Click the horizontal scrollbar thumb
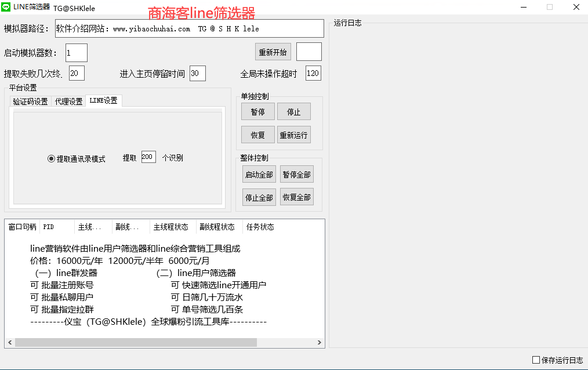This screenshot has height=370, width=588. coord(136,342)
